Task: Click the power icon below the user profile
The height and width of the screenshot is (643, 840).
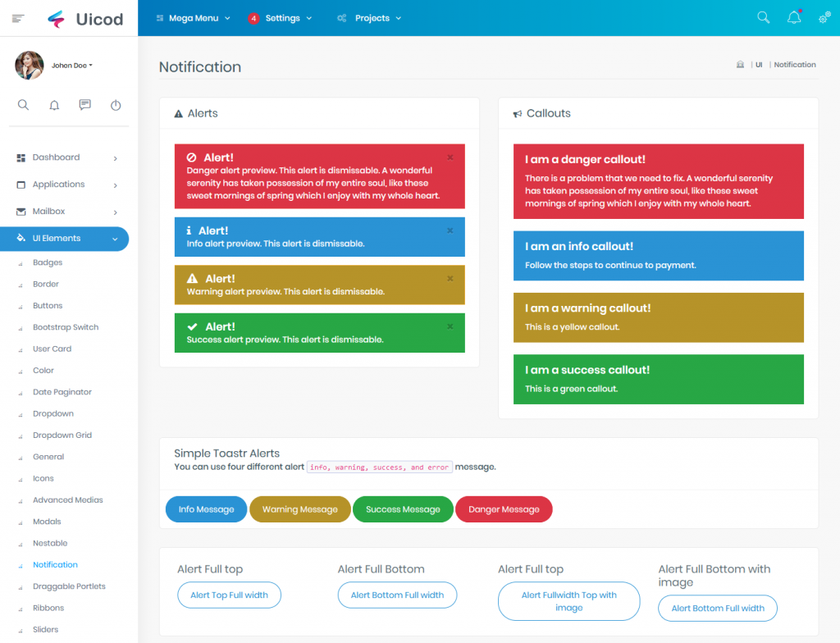Action: [x=116, y=105]
